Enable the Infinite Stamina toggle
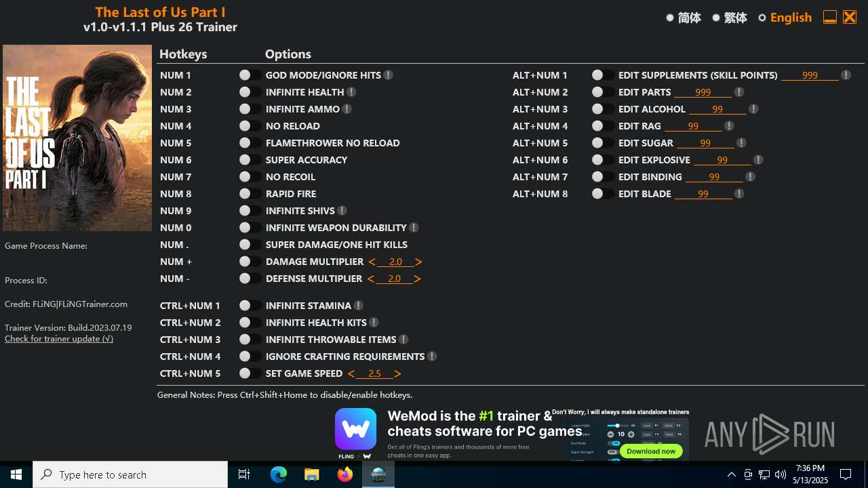Screen dimensions: 868x488 250,306
